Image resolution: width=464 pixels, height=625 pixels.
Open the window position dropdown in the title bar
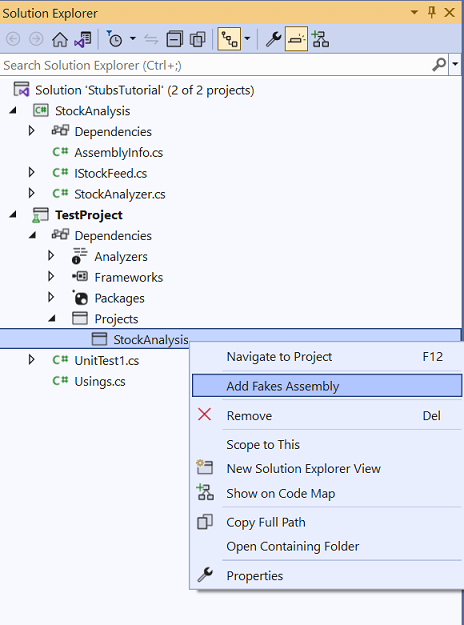tap(414, 13)
